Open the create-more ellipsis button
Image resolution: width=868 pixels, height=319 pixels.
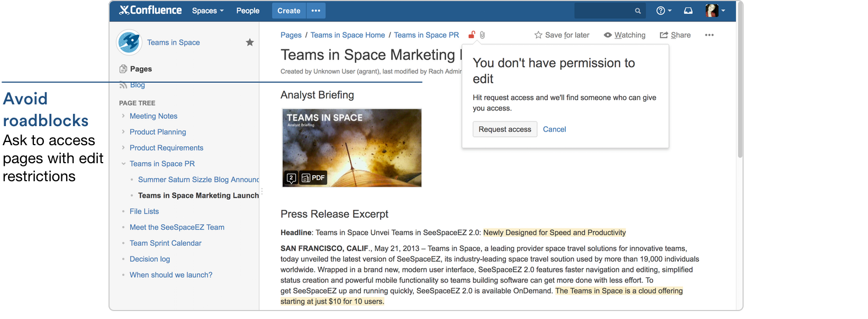[x=316, y=11]
